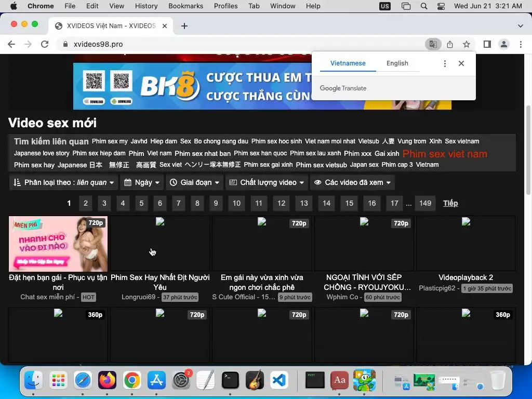Launch Safari from the dock
Image resolution: width=532 pixels, height=399 pixels.
pyautogui.click(x=83, y=380)
